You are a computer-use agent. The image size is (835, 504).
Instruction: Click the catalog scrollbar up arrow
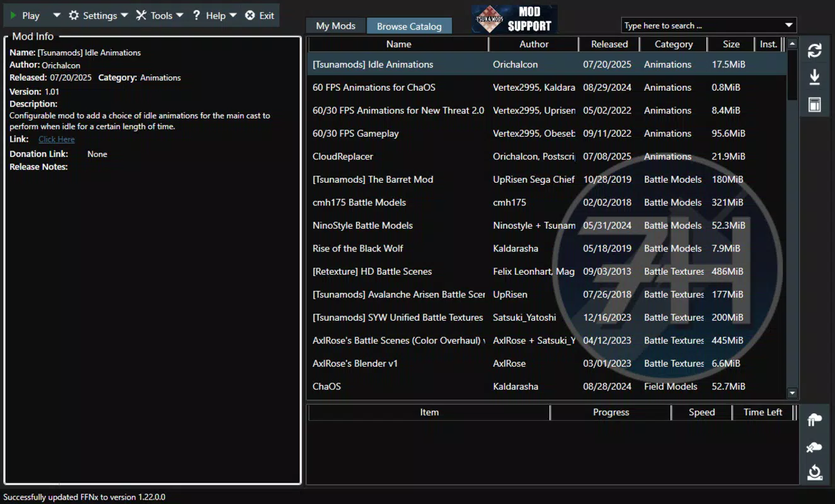pos(792,44)
